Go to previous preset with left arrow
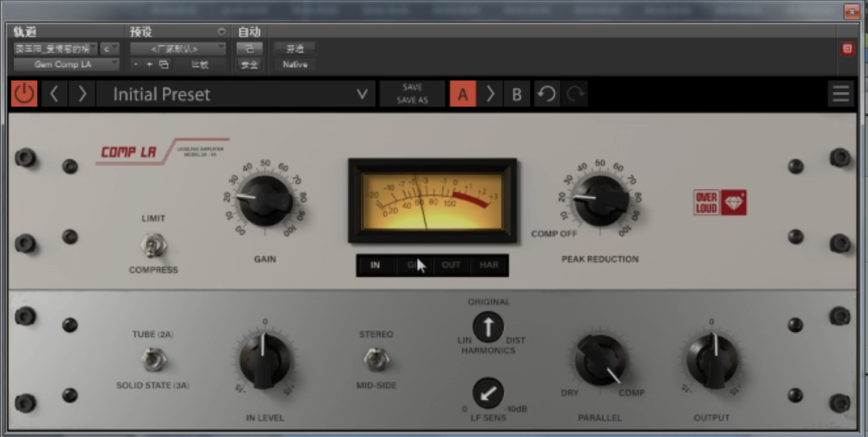Image resolution: width=868 pixels, height=437 pixels. point(54,94)
